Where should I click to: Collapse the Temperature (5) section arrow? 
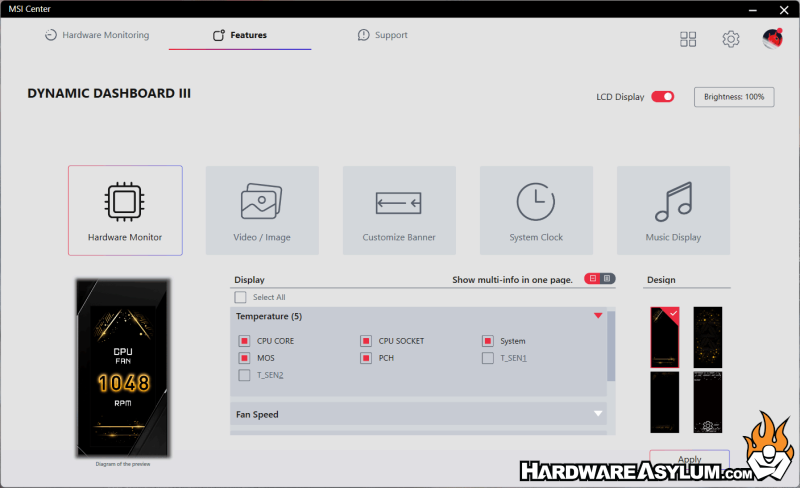598,316
